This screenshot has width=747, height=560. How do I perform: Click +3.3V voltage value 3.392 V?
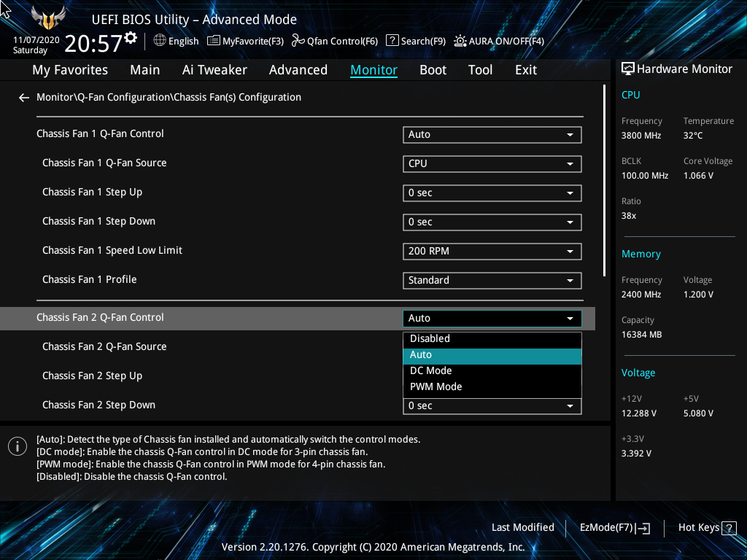[636, 454]
